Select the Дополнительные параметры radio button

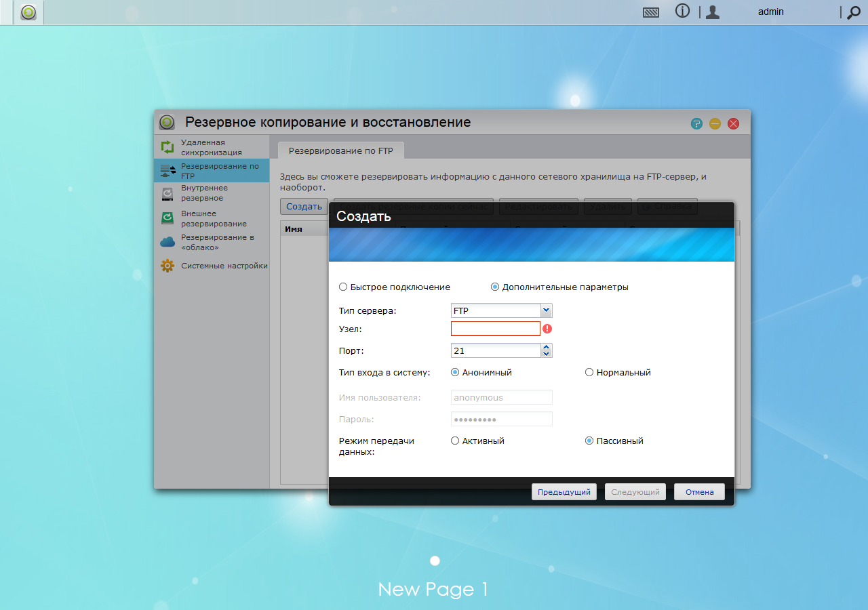pyautogui.click(x=495, y=287)
